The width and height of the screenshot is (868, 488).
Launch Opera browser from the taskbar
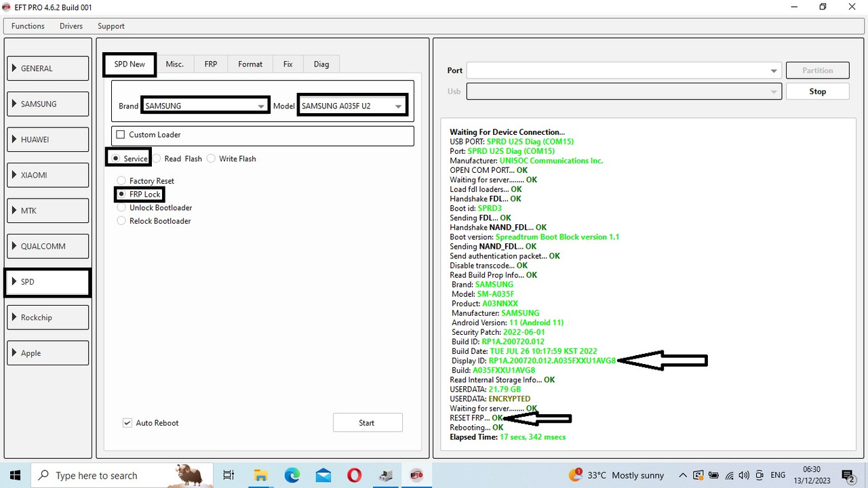(x=354, y=475)
